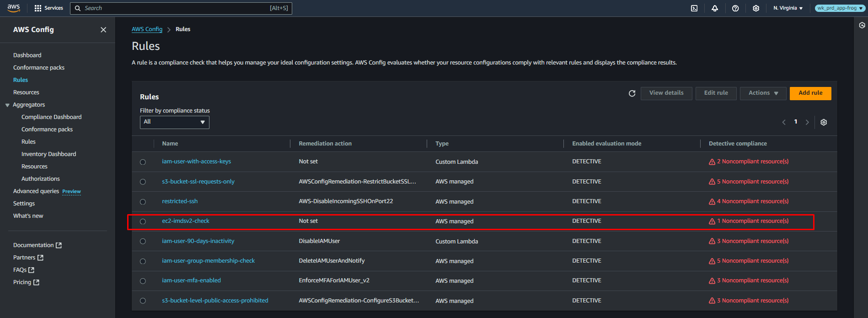This screenshot has height=318, width=868.
Task: Open Dashboard in the sidebar
Action: [x=27, y=55]
